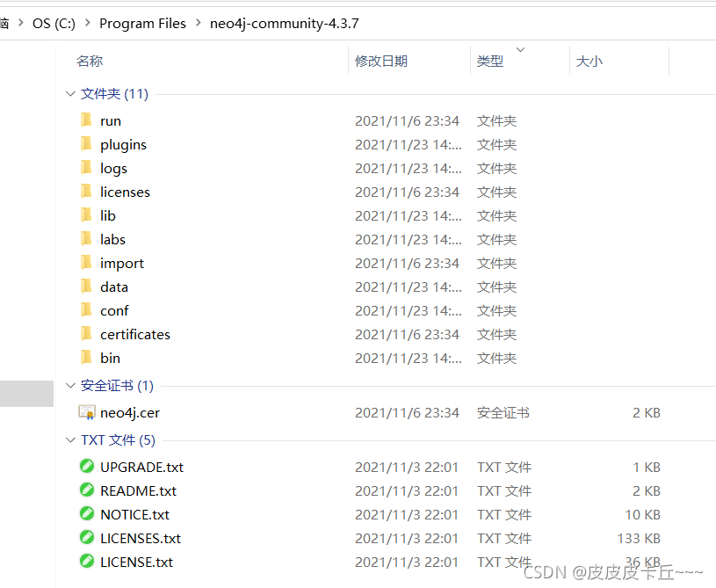Click the modified date of README.txt
The width and height of the screenshot is (716, 588).
pos(407,490)
